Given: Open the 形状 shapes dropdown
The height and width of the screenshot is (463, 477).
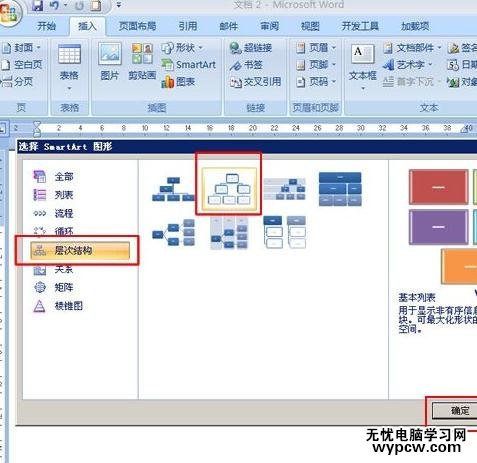Looking at the screenshot, I should point(182,48).
